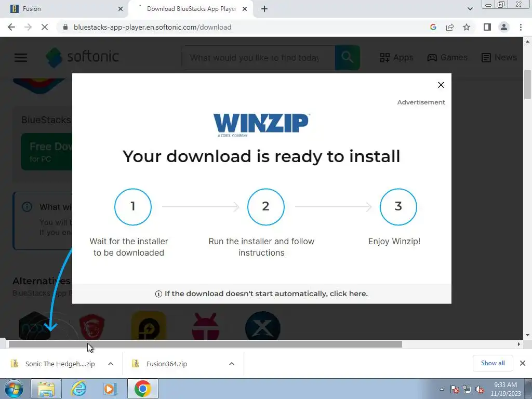Close the WinZip advertisement popup

pyautogui.click(x=441, y=85)
